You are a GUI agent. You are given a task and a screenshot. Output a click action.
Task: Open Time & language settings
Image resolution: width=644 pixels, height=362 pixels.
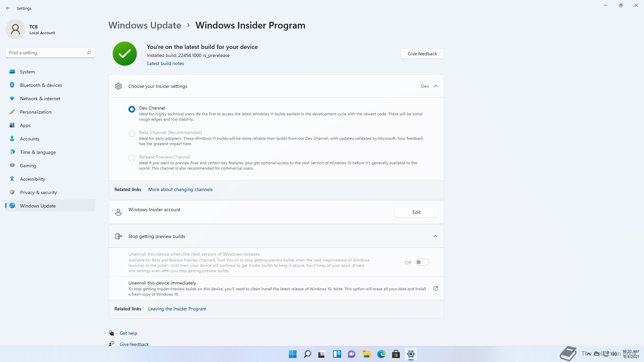click(x=50, y=152)
